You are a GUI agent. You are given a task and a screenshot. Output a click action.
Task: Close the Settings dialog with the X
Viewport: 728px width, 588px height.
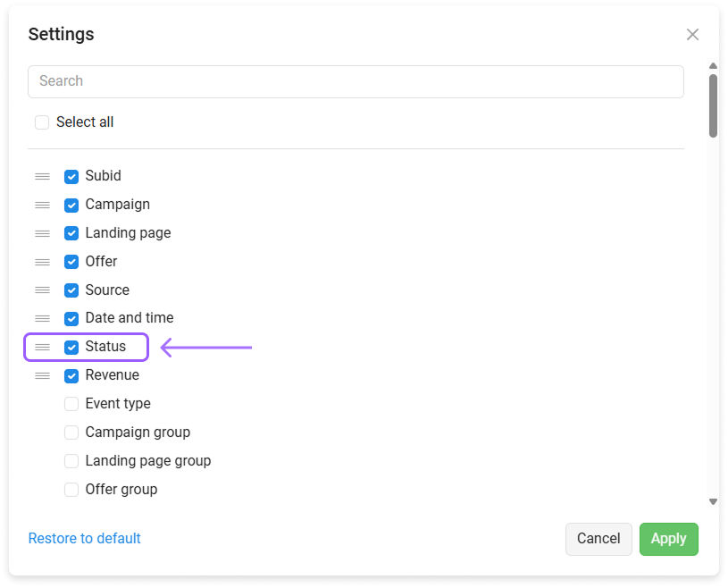click(x=692, y=34)
